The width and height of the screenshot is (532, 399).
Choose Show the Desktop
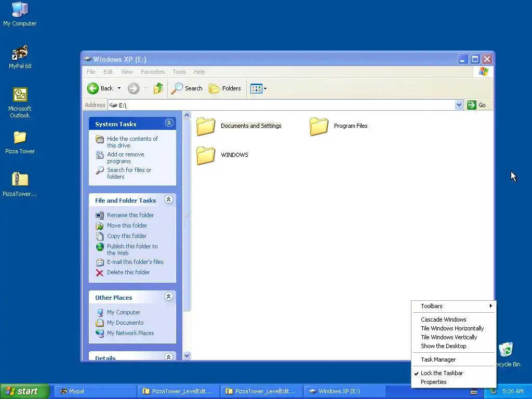click(x=454, y=346)
